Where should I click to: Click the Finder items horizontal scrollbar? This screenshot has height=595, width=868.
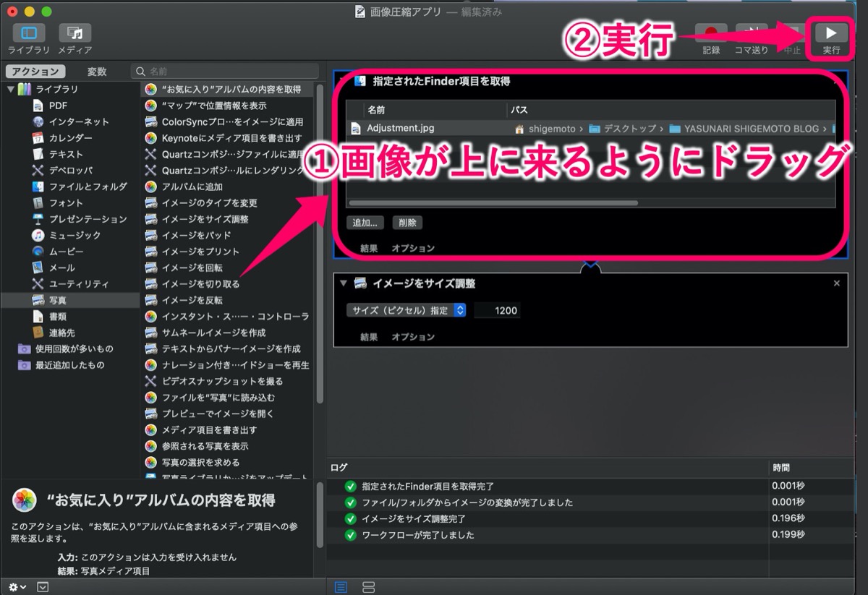pyautogui.click(x=494, y=203)
